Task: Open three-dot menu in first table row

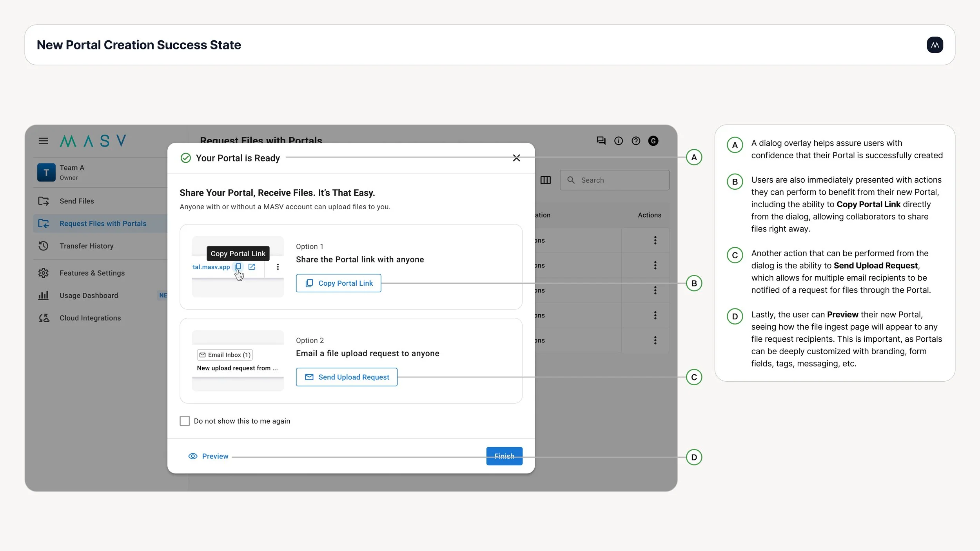Action: tap(655, 240)
